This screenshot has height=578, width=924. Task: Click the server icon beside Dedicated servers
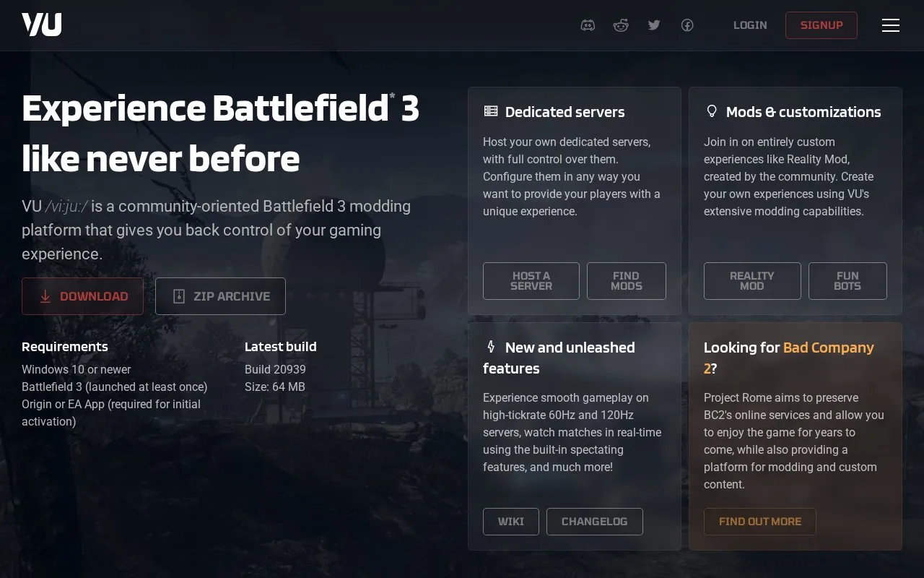tap(491, 111)
